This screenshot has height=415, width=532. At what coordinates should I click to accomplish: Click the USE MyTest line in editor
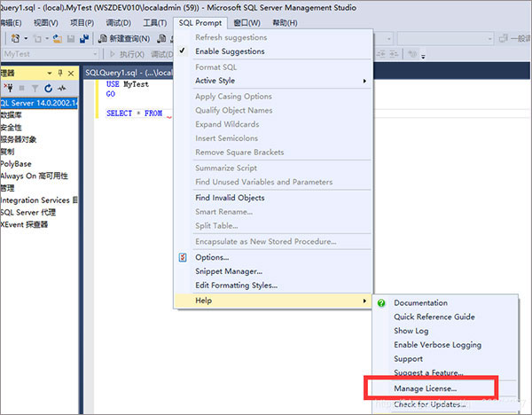[x=128, y=84]
